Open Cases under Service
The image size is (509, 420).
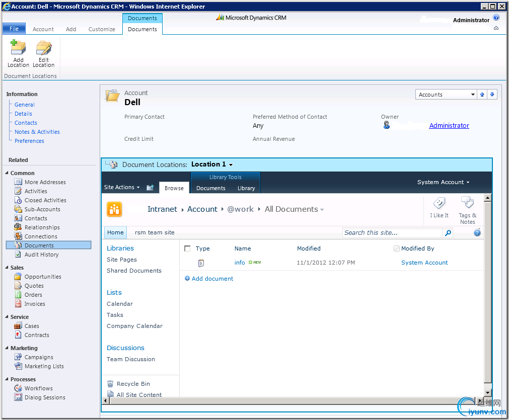click(32, 326)
